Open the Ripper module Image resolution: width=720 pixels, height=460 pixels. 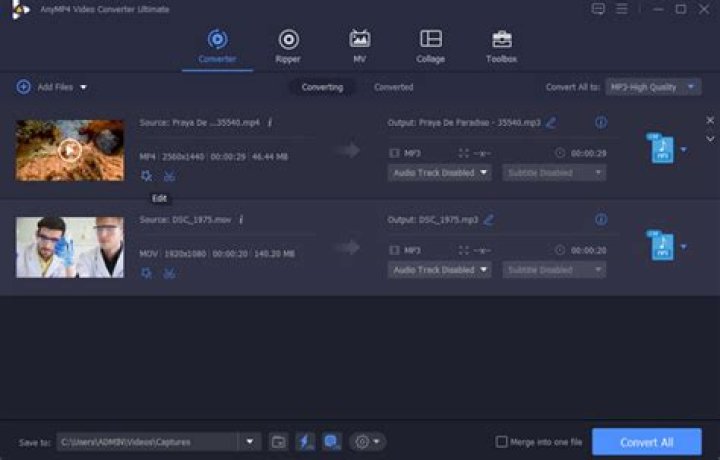tap(288, 46)
